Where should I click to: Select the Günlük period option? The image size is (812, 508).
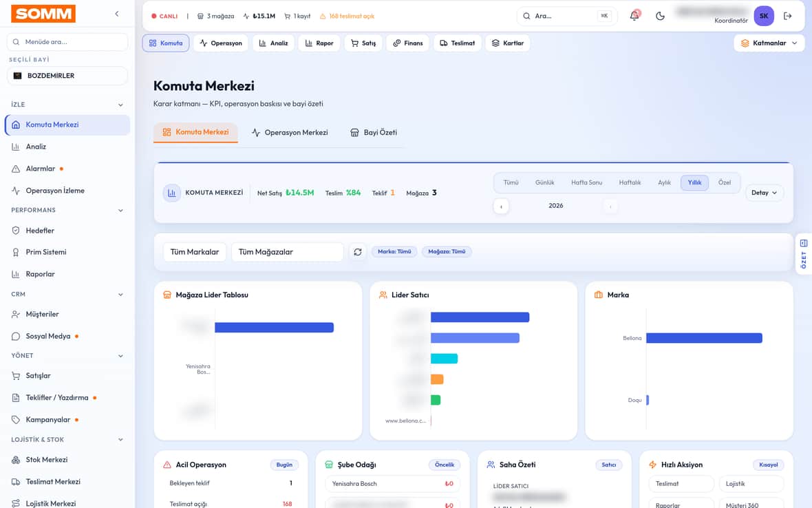tap(544, 182)
